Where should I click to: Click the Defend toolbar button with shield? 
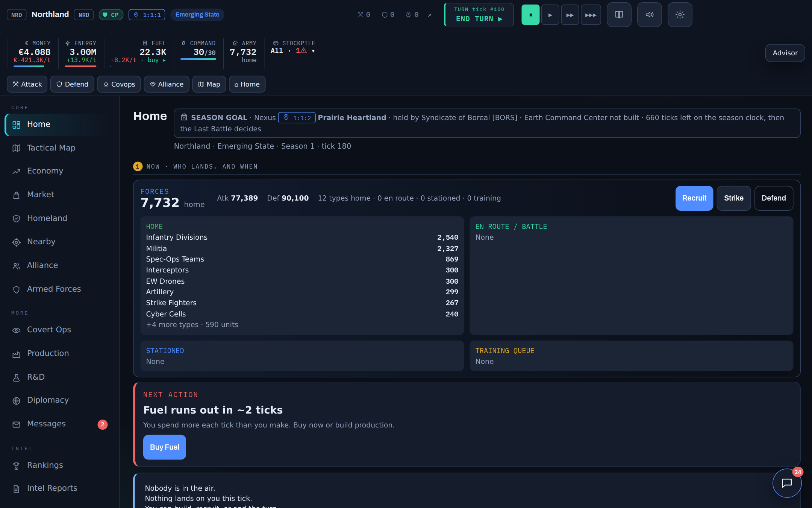(72, 84)
